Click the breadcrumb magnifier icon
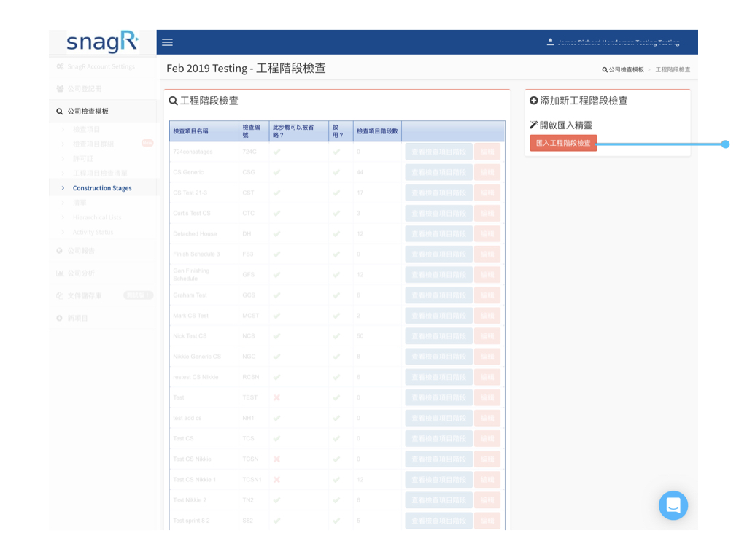Viewport: 747px width, 560px height. (x=605, y=69)
